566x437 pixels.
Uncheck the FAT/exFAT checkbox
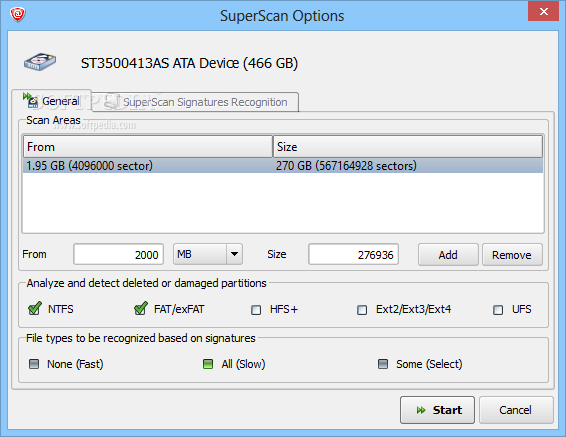click(x=140, y=309)
